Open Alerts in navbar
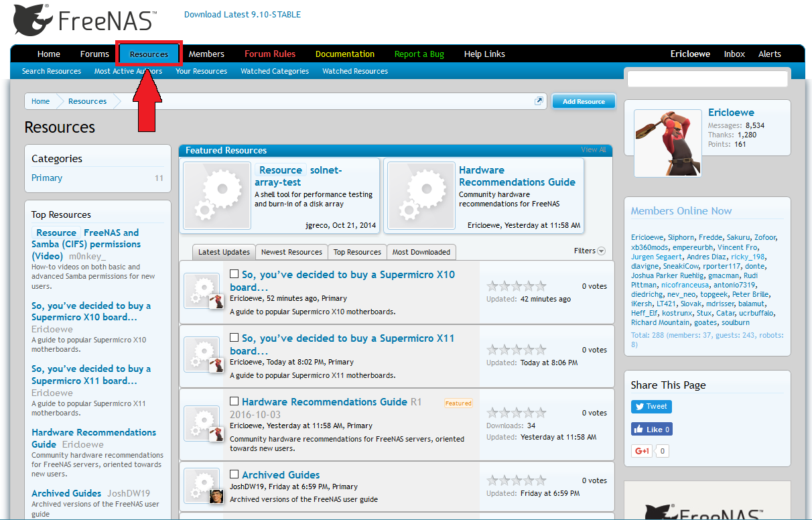This screenshot has height=520, width=812. click(770, 54)
